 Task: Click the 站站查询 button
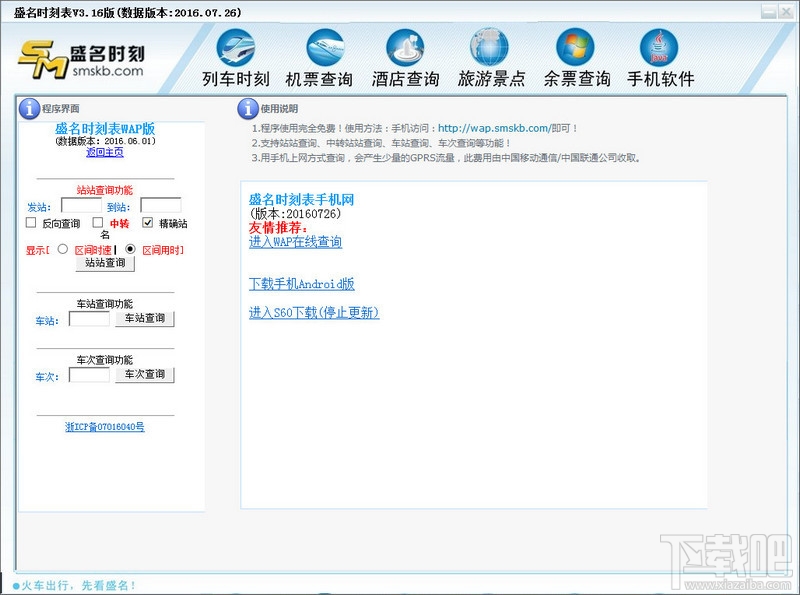point(105,263)
